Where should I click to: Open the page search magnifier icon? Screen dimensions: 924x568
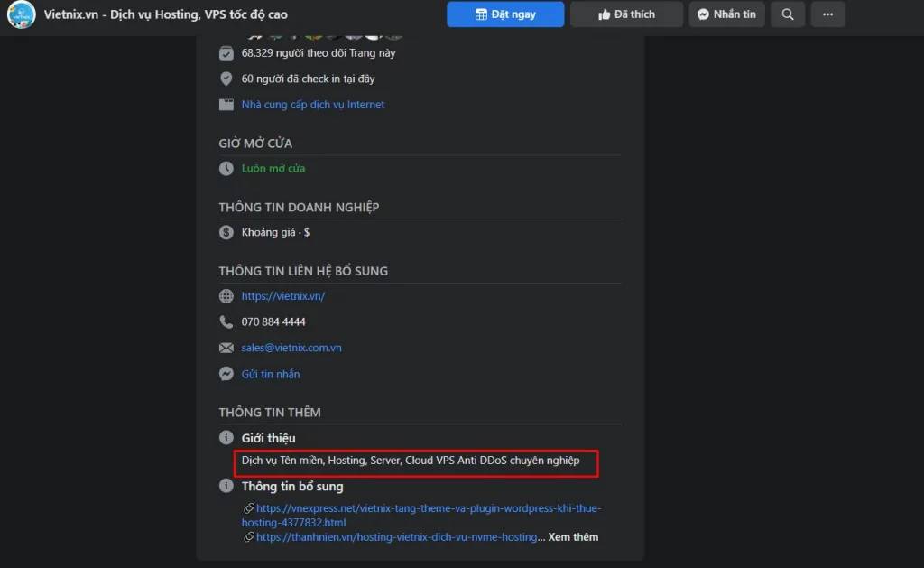(x=788, y=14)
